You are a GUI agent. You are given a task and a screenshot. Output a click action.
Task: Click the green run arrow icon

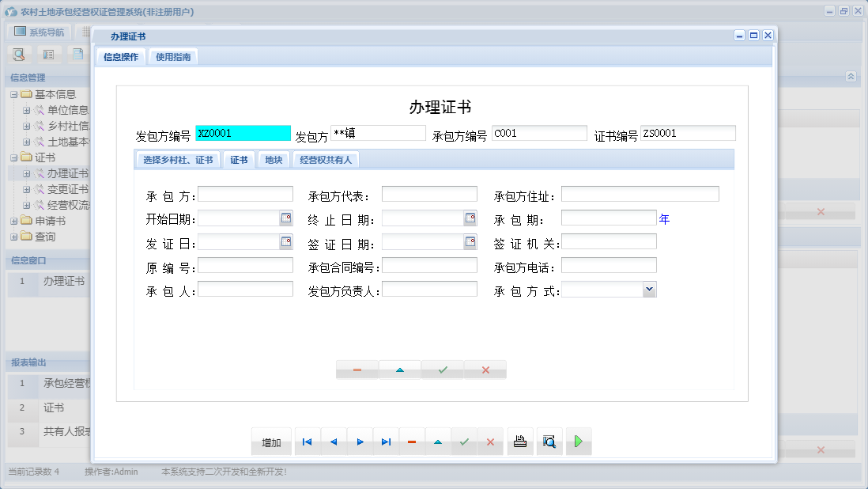(x=578, y=442)
